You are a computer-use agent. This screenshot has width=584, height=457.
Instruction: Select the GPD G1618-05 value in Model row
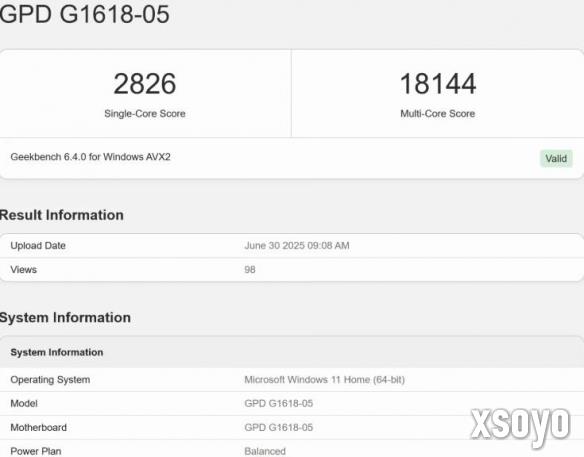coord(279,403)
